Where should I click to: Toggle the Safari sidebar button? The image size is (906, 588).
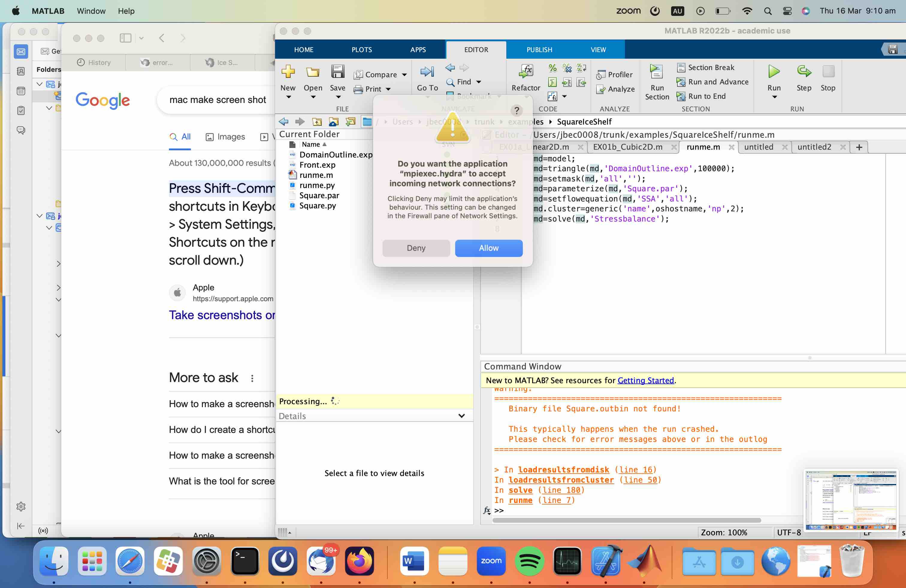pyautogui.click(x=125, y=38)
